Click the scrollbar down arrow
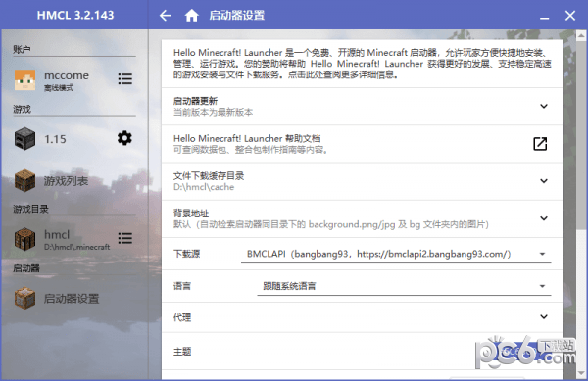 click(581, 373)
